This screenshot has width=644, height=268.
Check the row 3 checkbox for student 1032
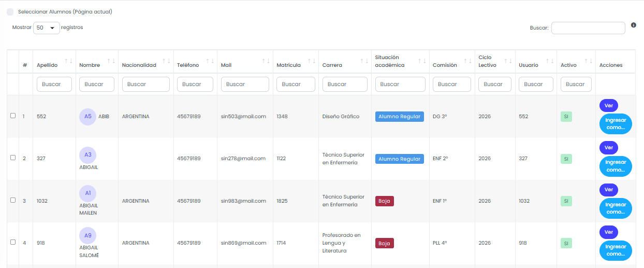(x=13, y=200)
